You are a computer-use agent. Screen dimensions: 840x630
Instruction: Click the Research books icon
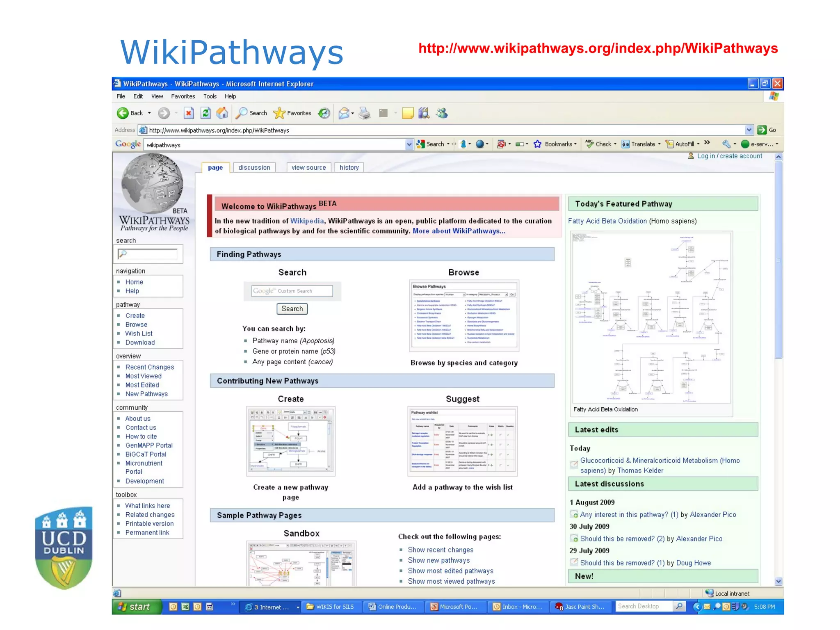[x=424, y=113]
